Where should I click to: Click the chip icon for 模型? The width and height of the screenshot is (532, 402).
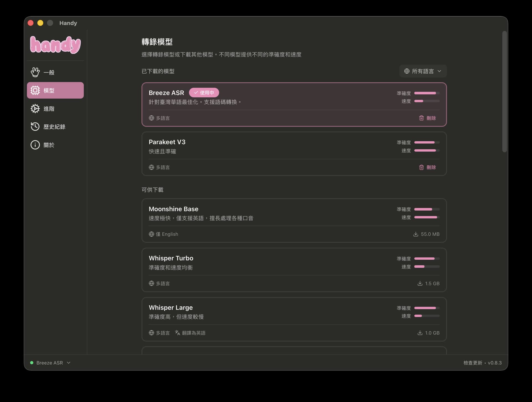click(x=35, y=90)
